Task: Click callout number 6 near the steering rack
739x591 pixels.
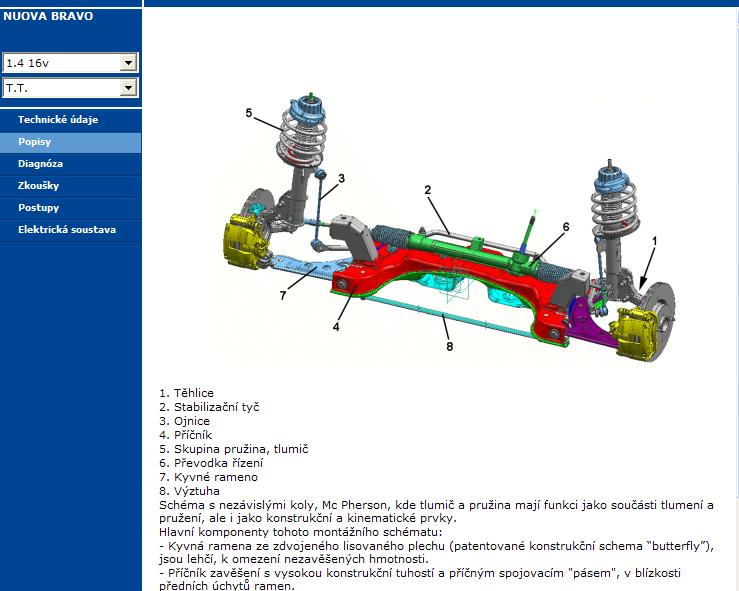Action: tap(565, 227)
